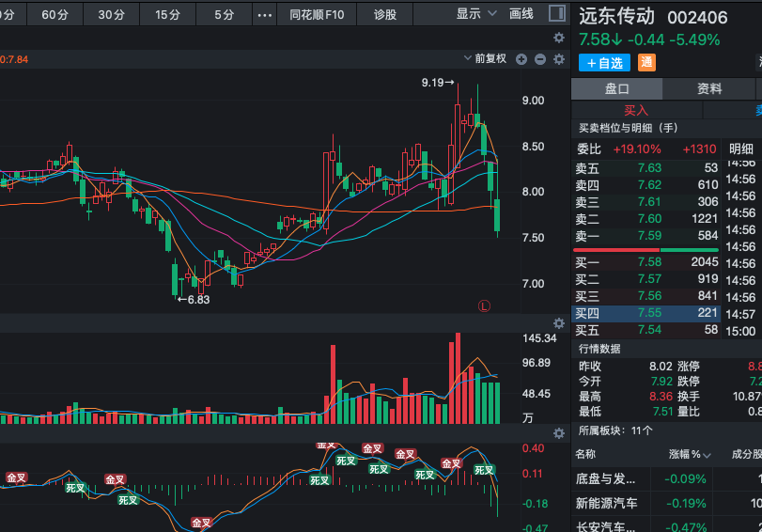
Task: Open 同花顺F10 company info
Action: (317, 15)
